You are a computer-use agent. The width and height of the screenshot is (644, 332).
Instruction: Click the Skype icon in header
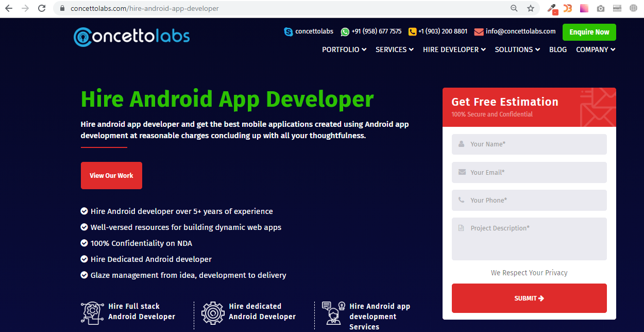coord(289,31)
